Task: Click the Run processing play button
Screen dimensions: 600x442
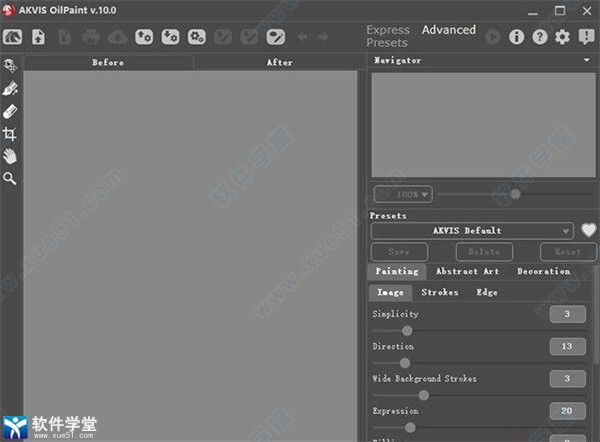Action: point(492,37)
